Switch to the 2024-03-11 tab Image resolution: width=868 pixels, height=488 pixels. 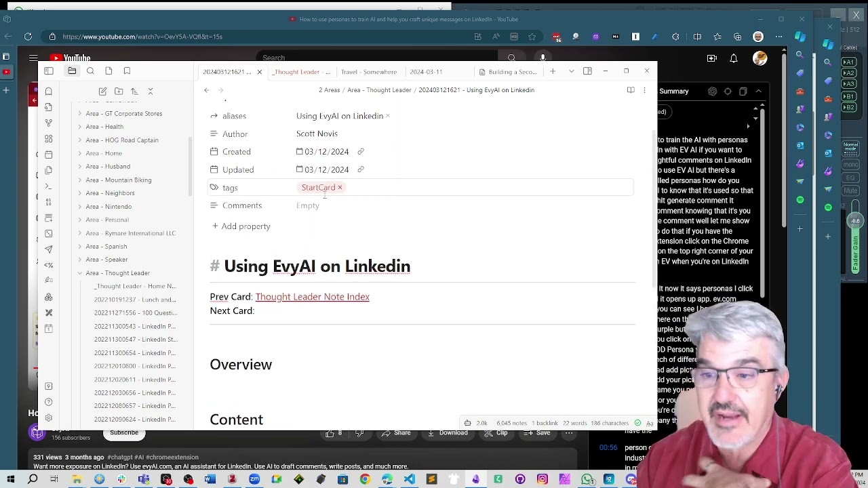tap(426, 72)
